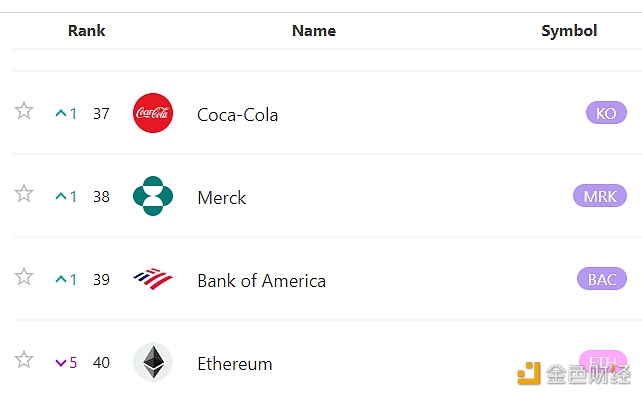Click the up arrow beside rank 38

[x=61, y=196]
